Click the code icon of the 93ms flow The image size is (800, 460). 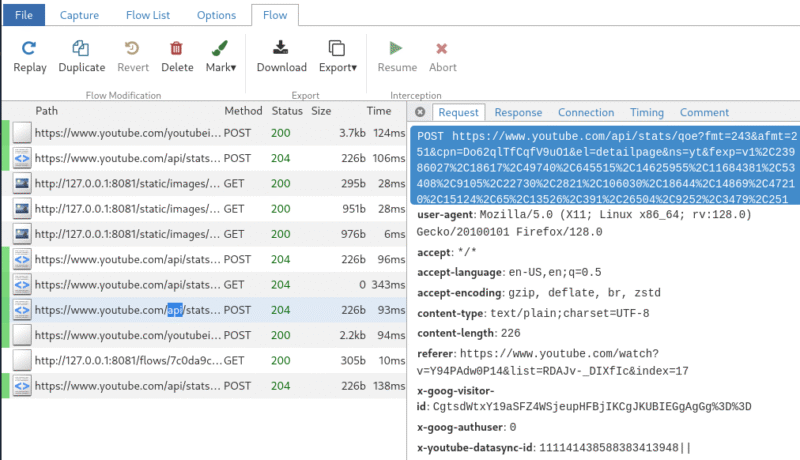[22, 310]
